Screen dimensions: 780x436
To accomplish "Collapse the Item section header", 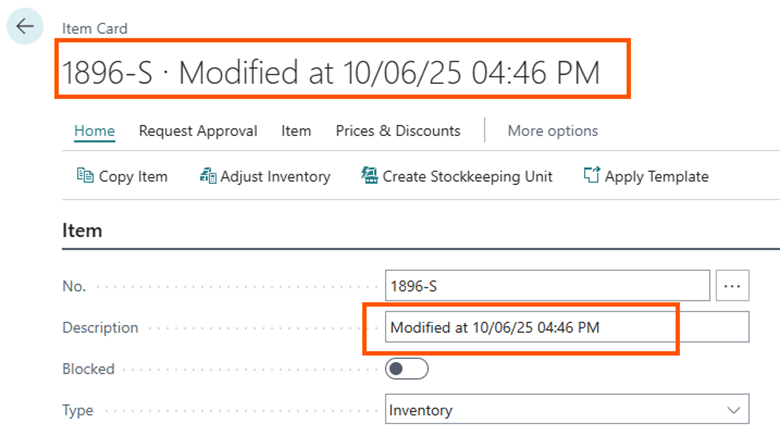I will tap(83, 231).
